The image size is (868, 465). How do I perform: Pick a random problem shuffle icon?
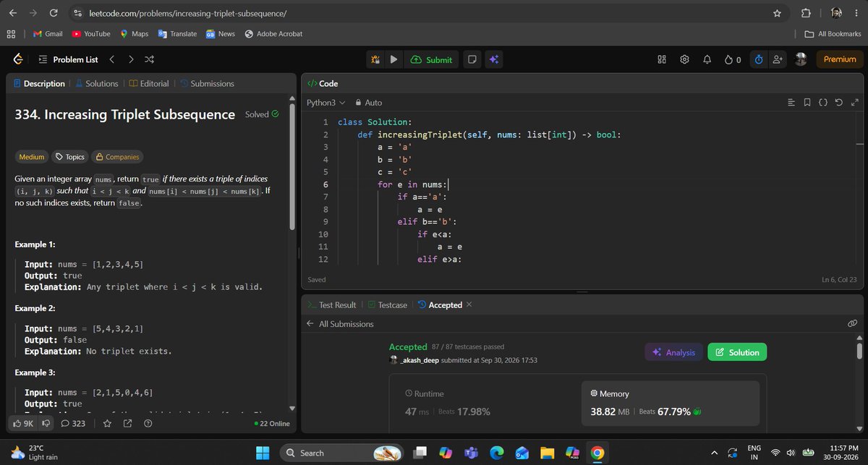pos(150,59)
